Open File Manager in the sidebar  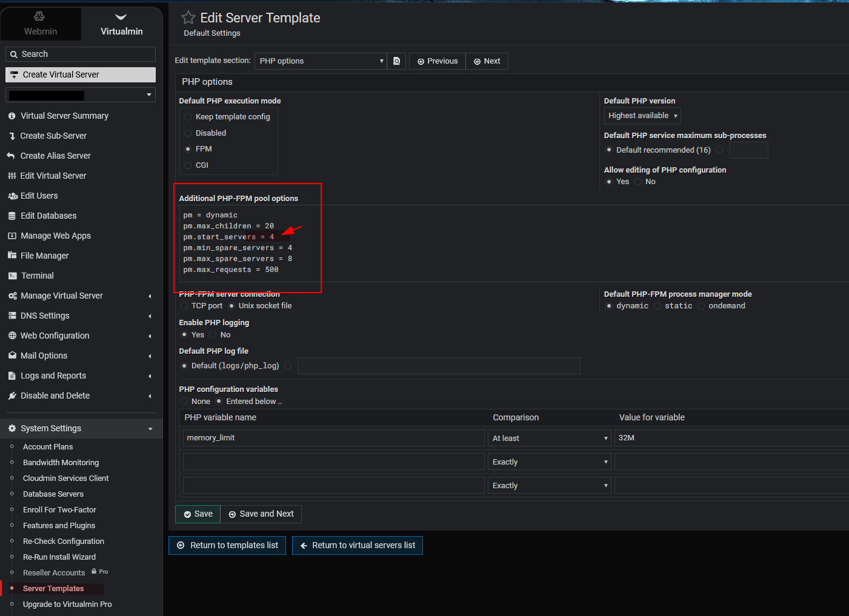tap(44, 256)
